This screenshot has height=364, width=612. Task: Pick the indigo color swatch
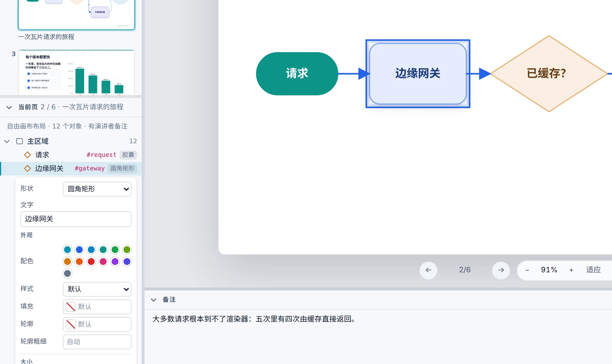[127, 262]
